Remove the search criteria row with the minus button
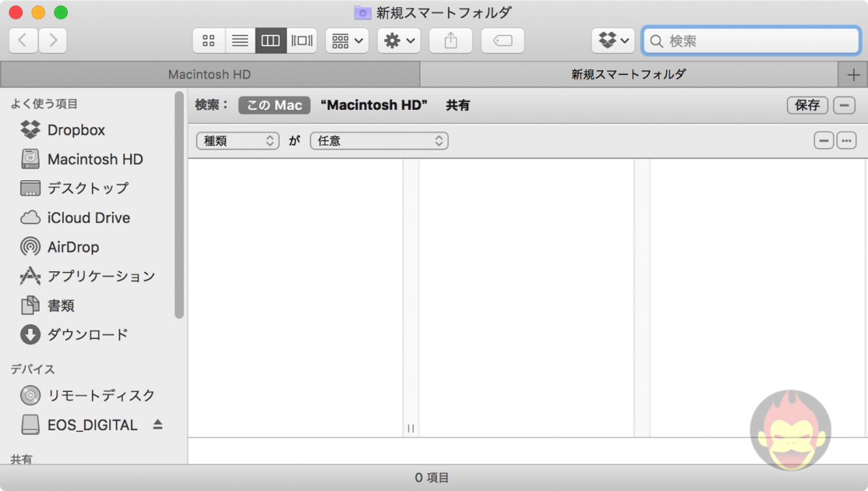 click(x=824, y=140)
